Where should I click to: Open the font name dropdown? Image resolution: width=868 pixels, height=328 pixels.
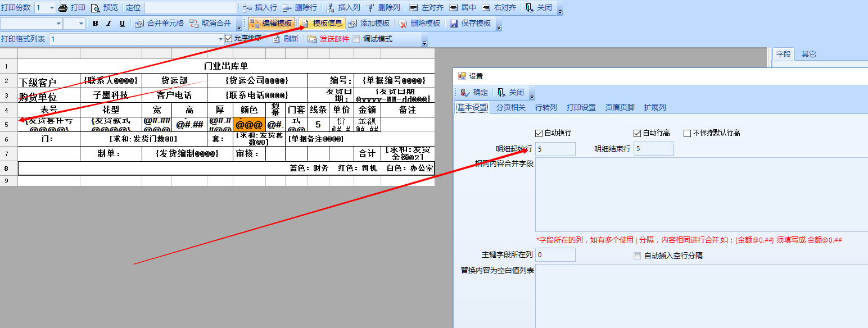click(x=58, y=24)
